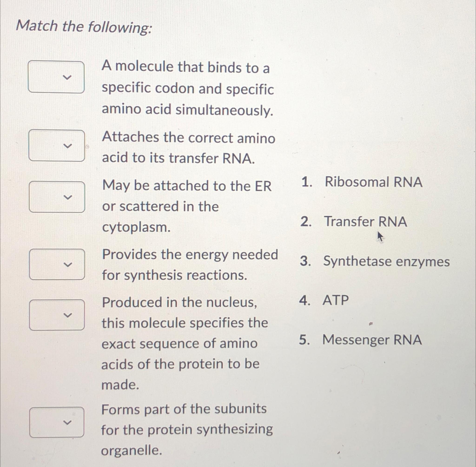476x467 pixels.
Task: Click the 'Provides the energy needed' prompt text
Action: (x=190, y=265)
